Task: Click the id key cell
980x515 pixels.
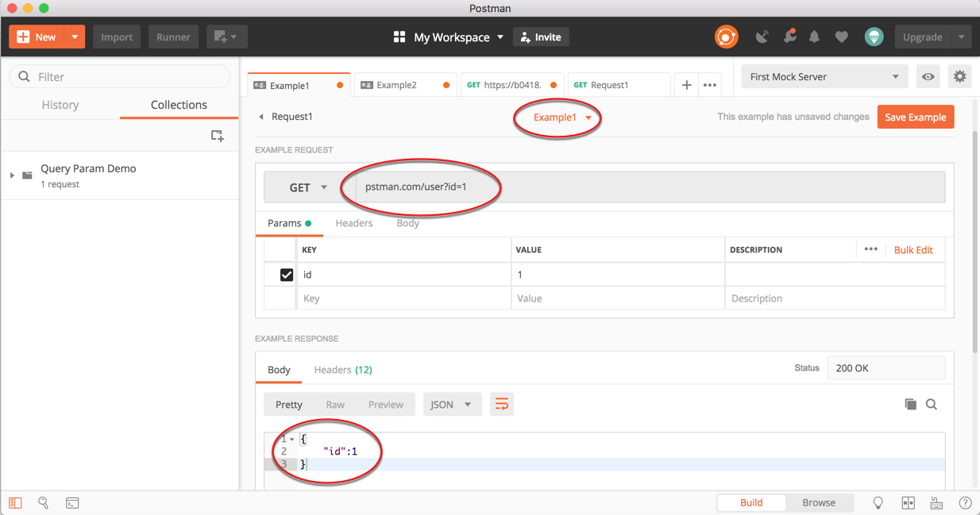Action: 404,275
